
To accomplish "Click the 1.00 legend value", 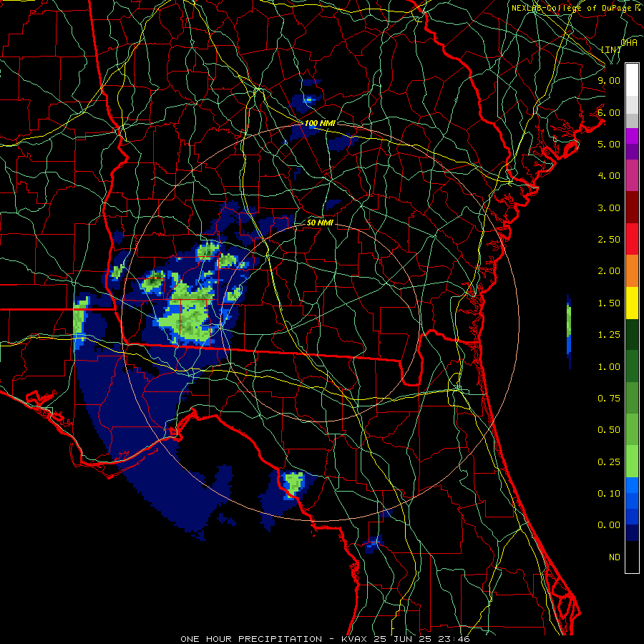I will 609,367.
